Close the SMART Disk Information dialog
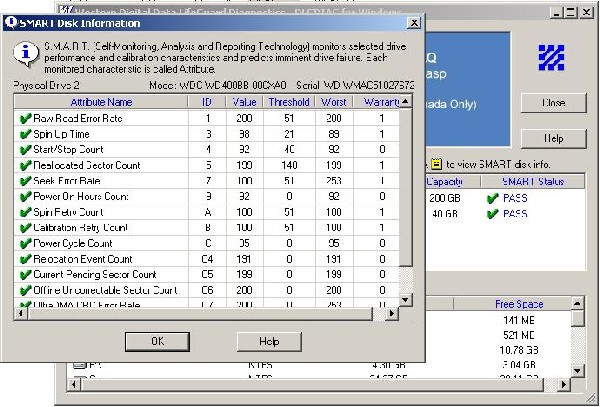The width and height of the screenshot is (600, 407). point(414,23)
